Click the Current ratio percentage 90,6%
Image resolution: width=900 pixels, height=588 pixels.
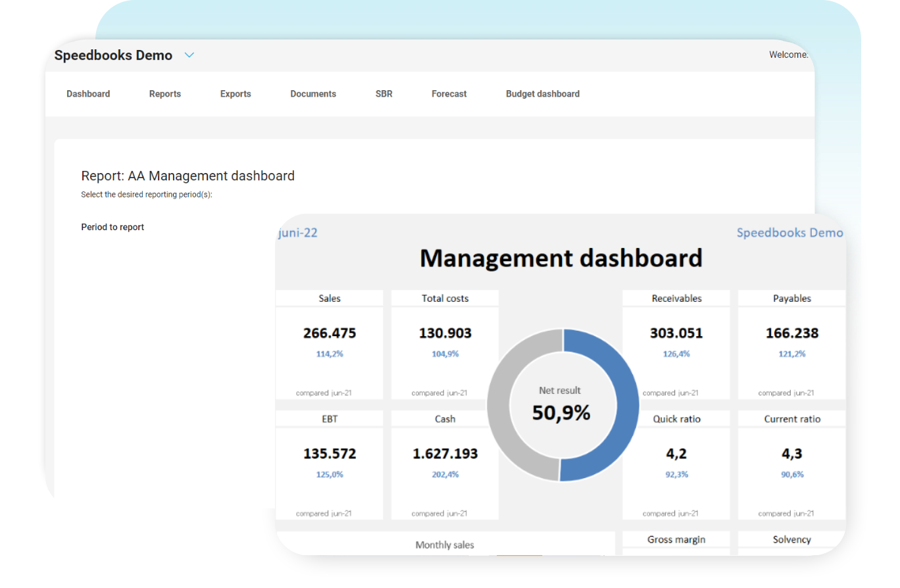click(792, 474)
